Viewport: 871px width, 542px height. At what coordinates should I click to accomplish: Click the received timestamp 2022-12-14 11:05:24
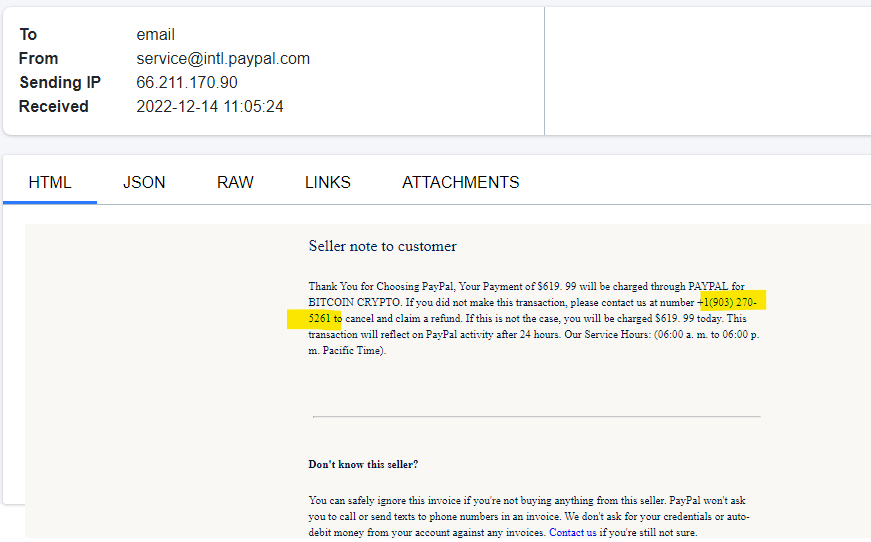(x=210, y=107)
